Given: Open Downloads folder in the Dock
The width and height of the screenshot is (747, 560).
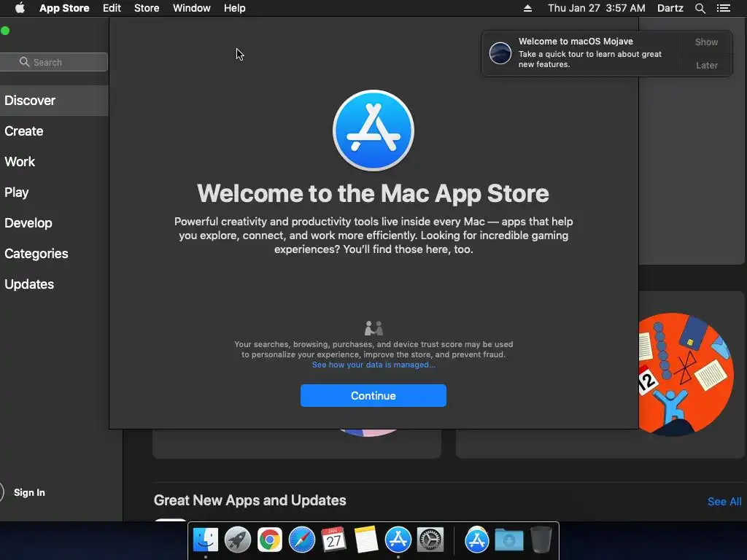Looking at the screenshot, I should pos(508,540).
